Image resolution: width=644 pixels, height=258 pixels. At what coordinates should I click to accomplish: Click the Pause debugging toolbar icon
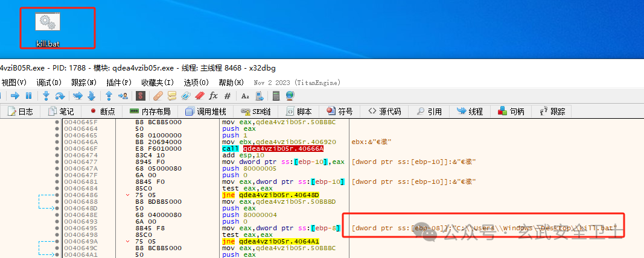(x=28, y=96)
